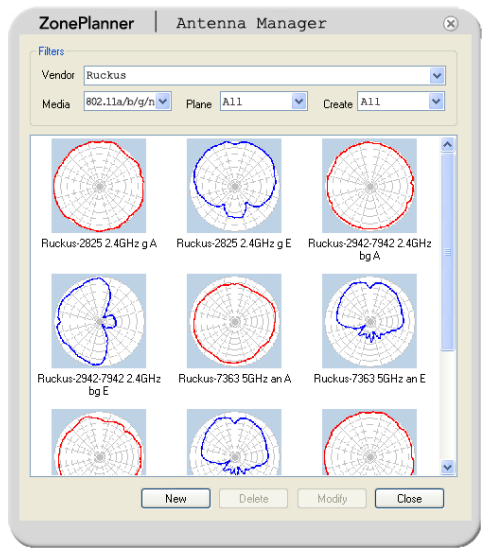Image resolution: width=488 pixels, height=553 pixels.
Task: Click the scroll down arrow of antenna list
Action: pyautogui.click(x=447, y=467)
